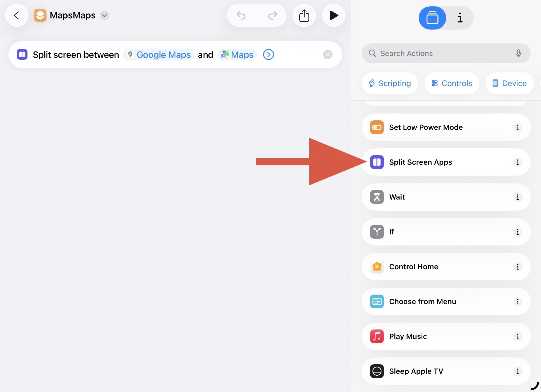Screen dimensions: 541x392
Task: Focus the Search Actions field
Action: point(446,53)
